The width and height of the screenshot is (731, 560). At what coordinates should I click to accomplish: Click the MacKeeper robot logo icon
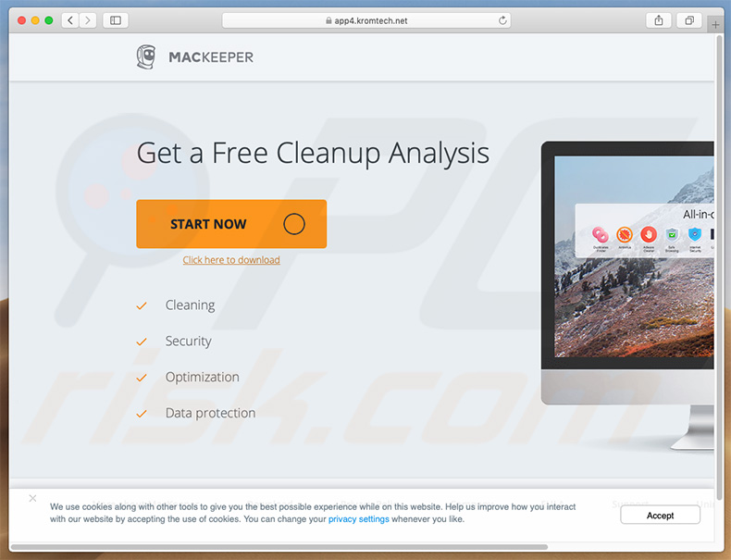146,56
